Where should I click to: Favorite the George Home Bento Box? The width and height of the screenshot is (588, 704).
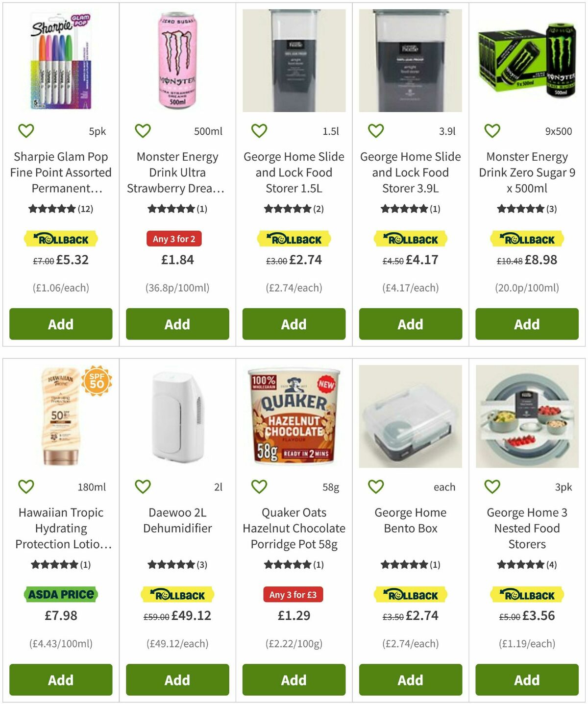point(375,486)
